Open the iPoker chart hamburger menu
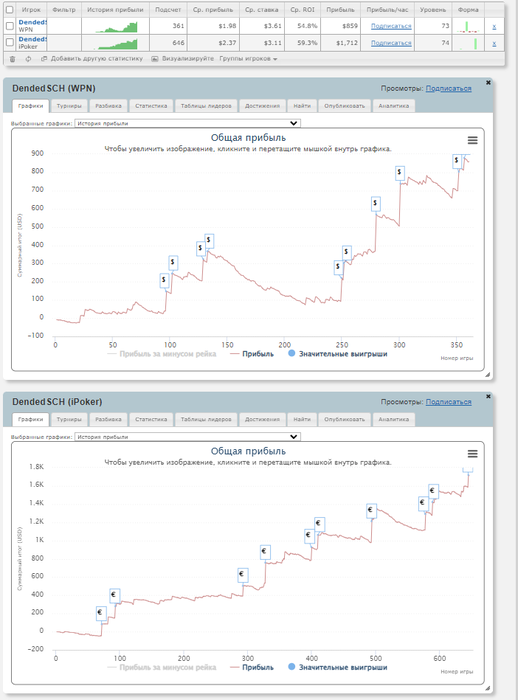The width and height of the screenshot is (518, 700). point(472,454)
